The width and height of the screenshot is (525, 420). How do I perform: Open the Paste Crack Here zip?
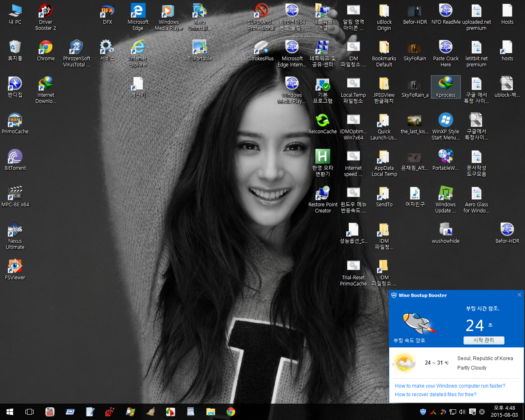point(446,54)
